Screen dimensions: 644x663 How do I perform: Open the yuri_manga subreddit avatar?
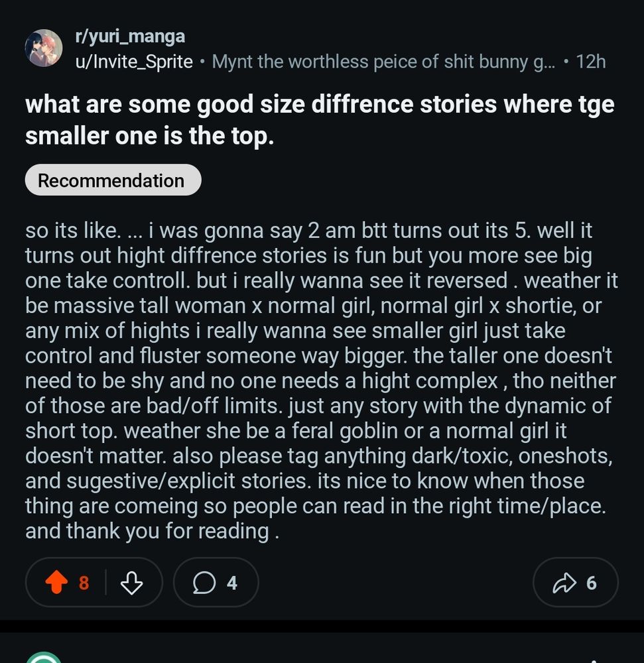(44, 48)
